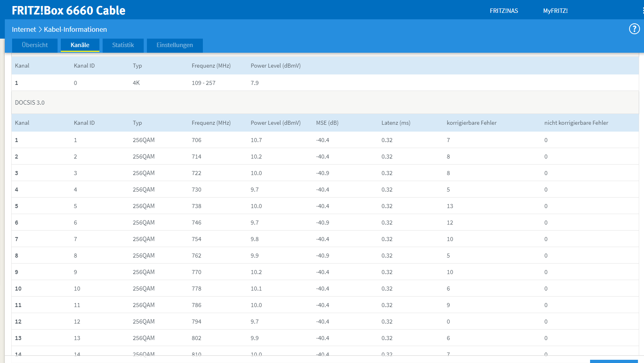Click the Kabel-Informationen breadcrumb
Image resolution: width=644 pixels, height=363 pixels.
click(75, 29)
